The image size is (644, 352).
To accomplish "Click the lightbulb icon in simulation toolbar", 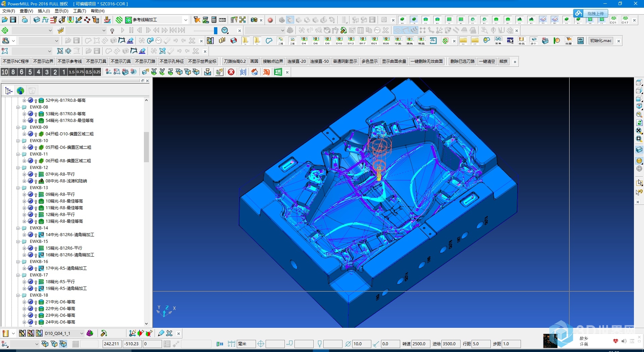I will 112,31.
